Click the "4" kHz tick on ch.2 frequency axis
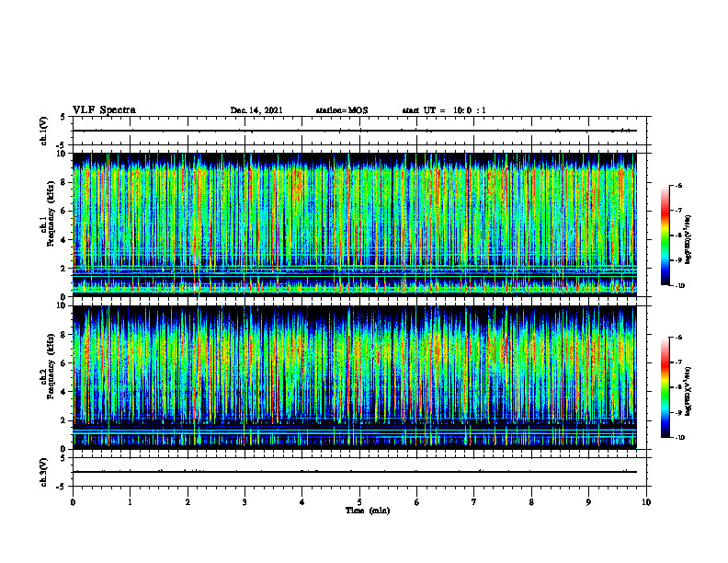The image size is (728, 563). coord(64,392)
